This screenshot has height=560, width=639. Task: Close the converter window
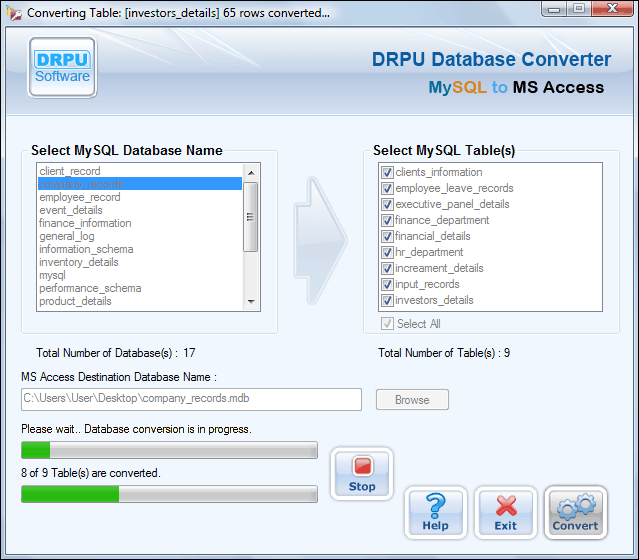[612, 9]
